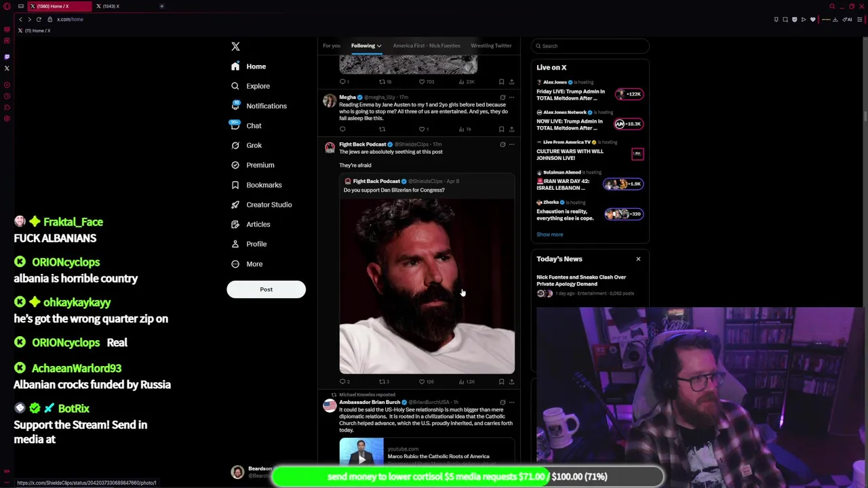Open the account switcher Beardson avatar
The image size is (868, 488).
[x=237, y=472]
